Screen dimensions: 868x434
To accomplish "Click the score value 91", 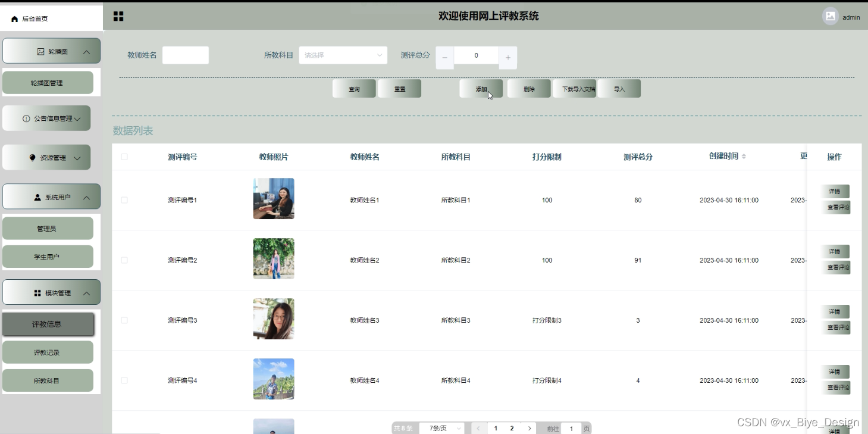I will [638, 260].
